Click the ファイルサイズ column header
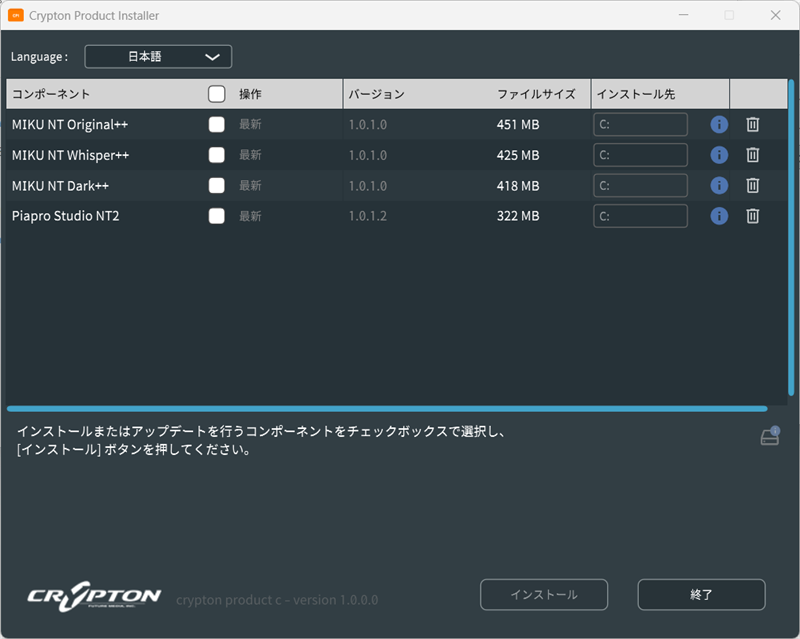 pyautogui.click(x=536, y=94)
